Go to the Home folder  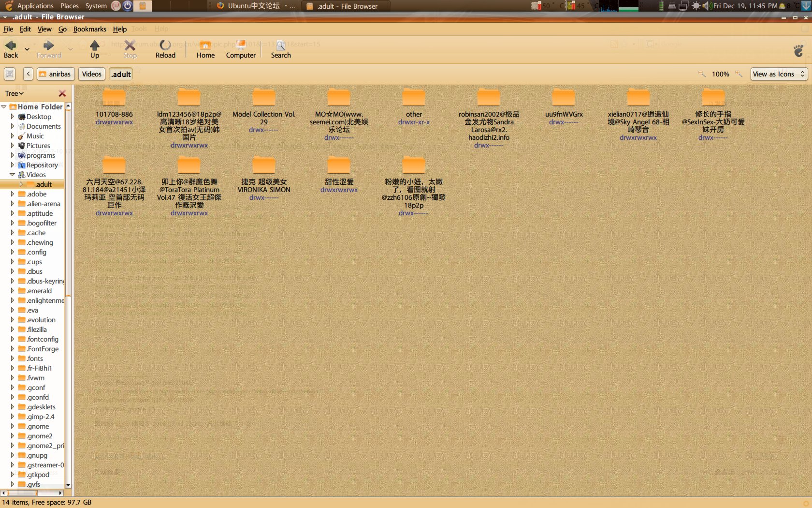(205, 49)
